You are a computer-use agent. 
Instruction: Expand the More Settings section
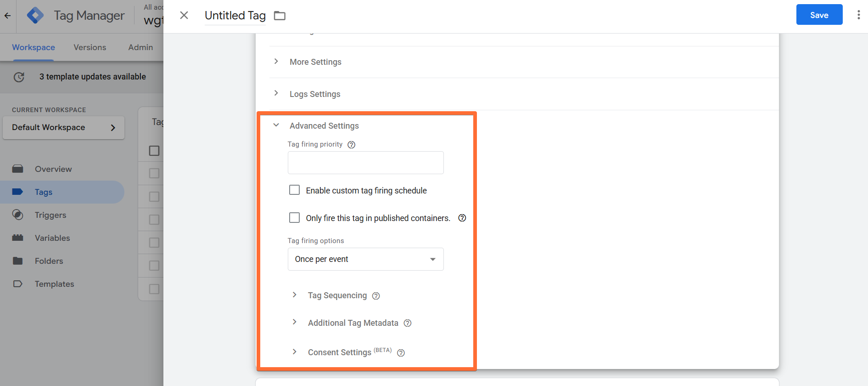click(315, 62)
